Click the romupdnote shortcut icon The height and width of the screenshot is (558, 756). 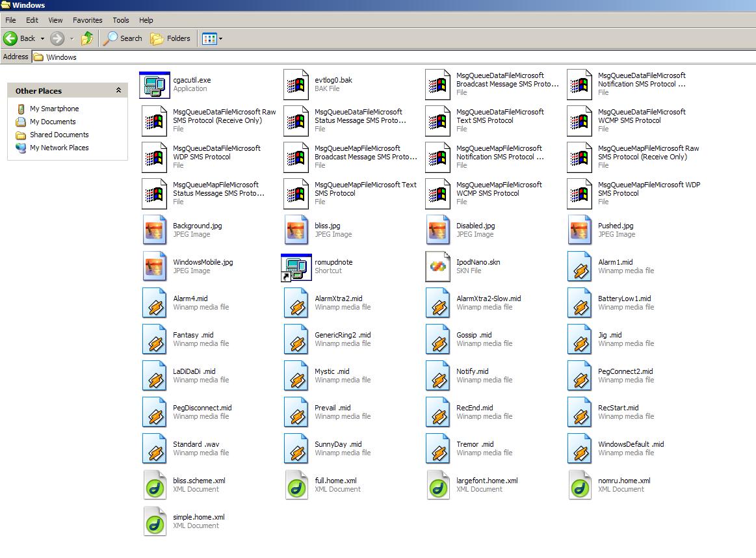pyautogui.click(x=296, y=267)
